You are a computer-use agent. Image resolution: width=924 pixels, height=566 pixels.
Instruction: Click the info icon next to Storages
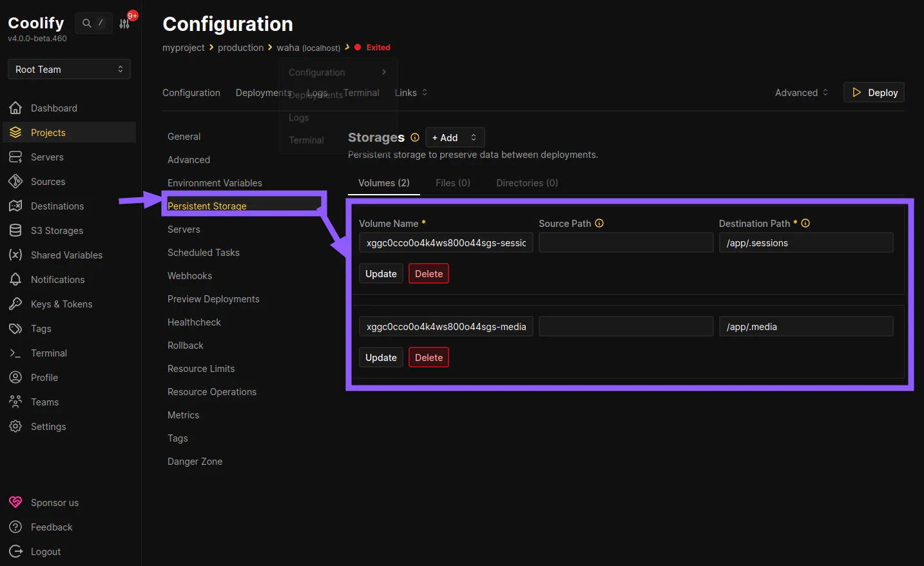click(415, 137)
